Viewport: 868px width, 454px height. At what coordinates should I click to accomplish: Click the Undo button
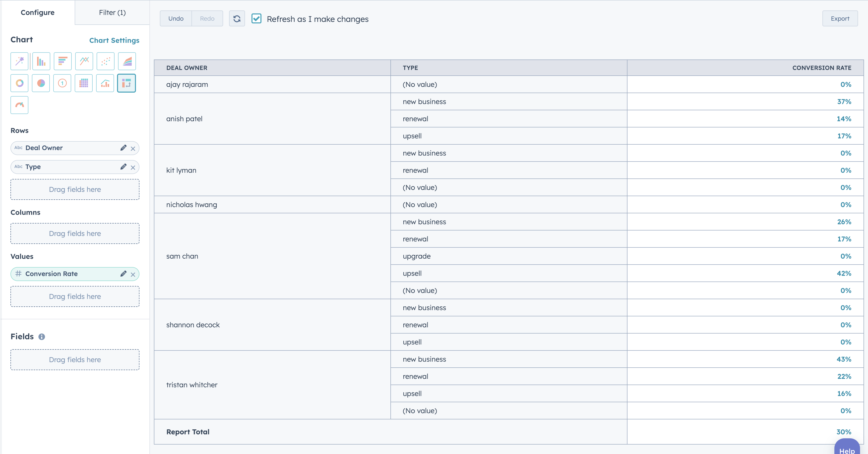[175, 18]
